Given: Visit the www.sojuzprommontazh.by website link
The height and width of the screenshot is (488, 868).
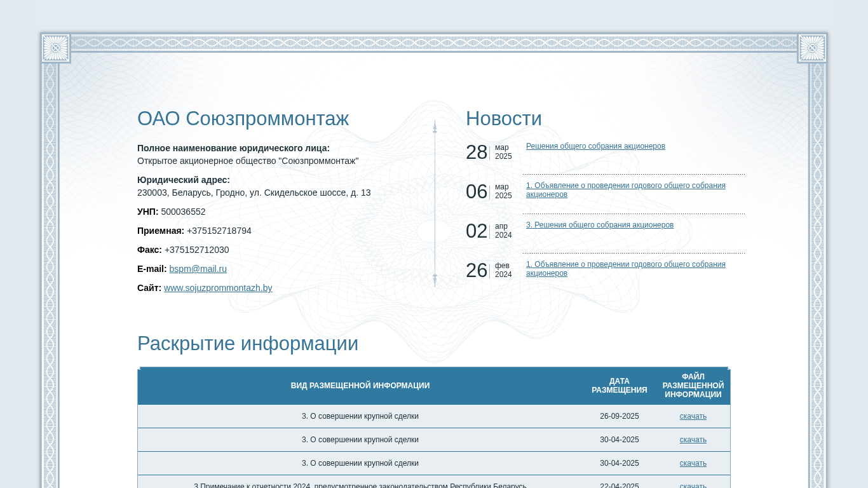Looking at the screenshot, I should click(218, 288).
